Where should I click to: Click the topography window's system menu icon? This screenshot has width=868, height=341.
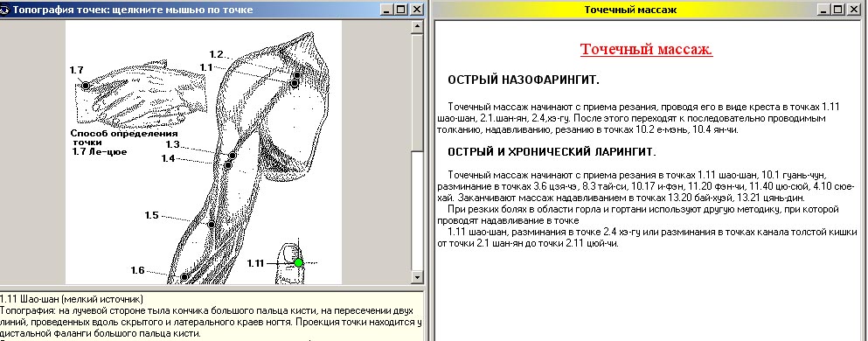(3, 10)
